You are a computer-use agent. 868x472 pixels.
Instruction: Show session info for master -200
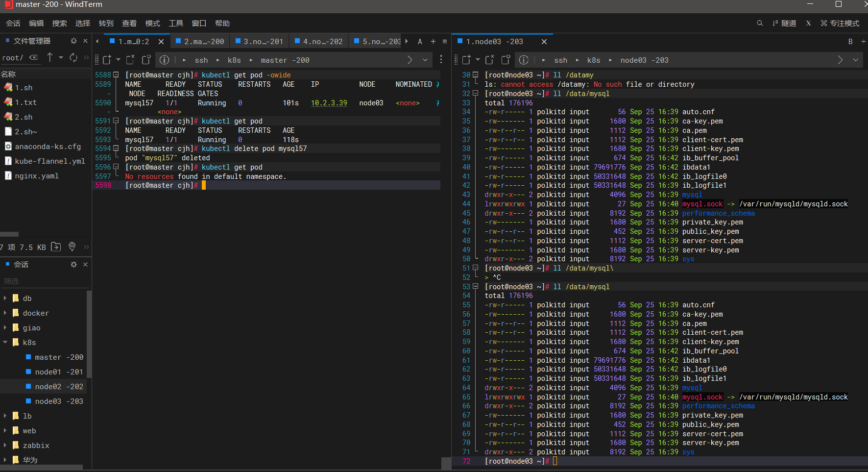point(165,60)
